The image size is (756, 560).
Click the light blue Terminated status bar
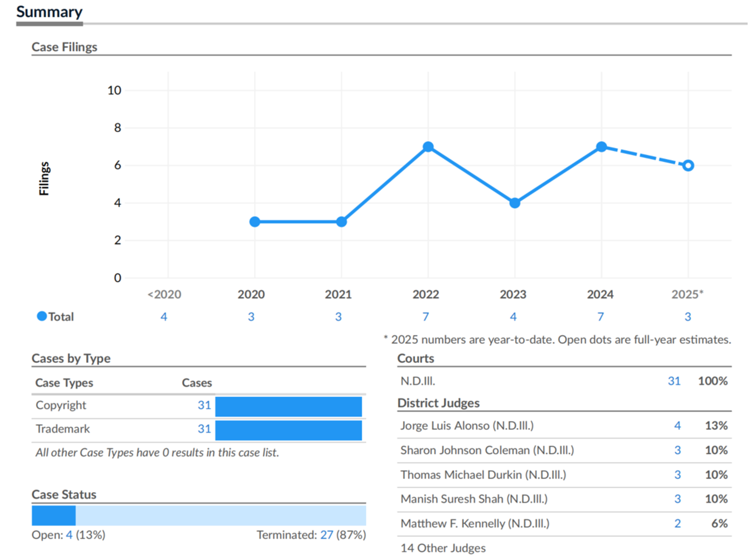click(221, 516)
